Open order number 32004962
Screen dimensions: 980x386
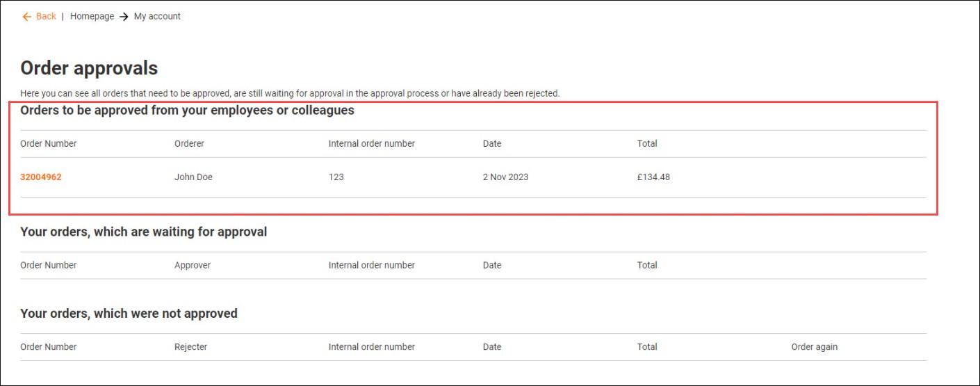41,177
